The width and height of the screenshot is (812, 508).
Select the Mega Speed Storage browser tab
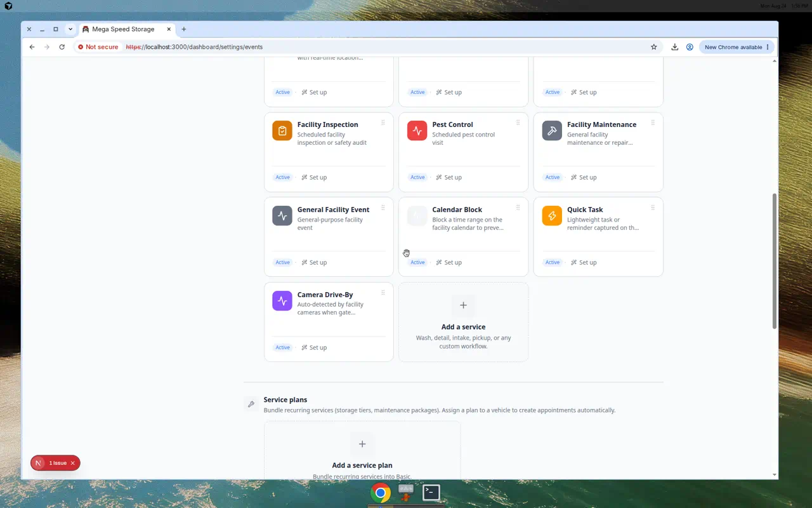click(x=126, y=29)
